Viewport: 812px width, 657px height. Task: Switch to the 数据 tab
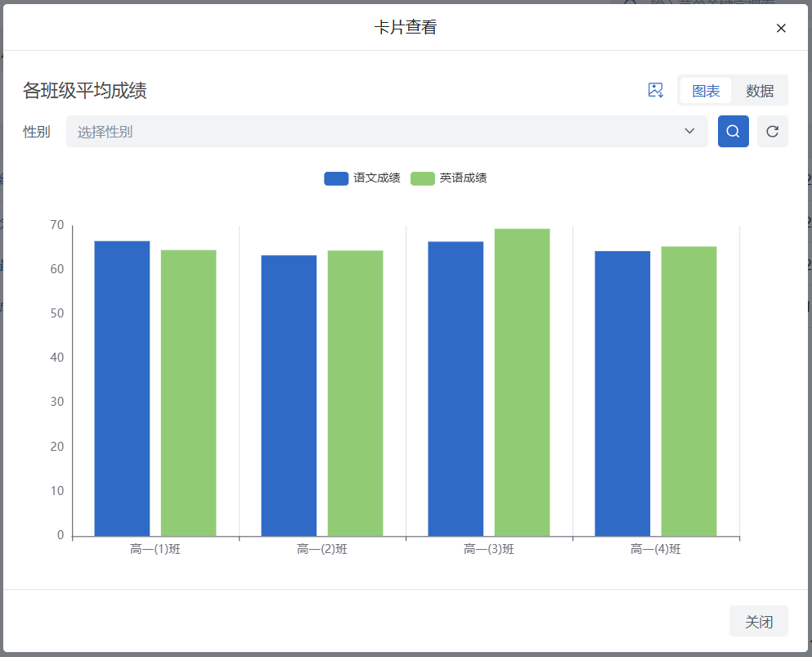[x=760, y=91]
